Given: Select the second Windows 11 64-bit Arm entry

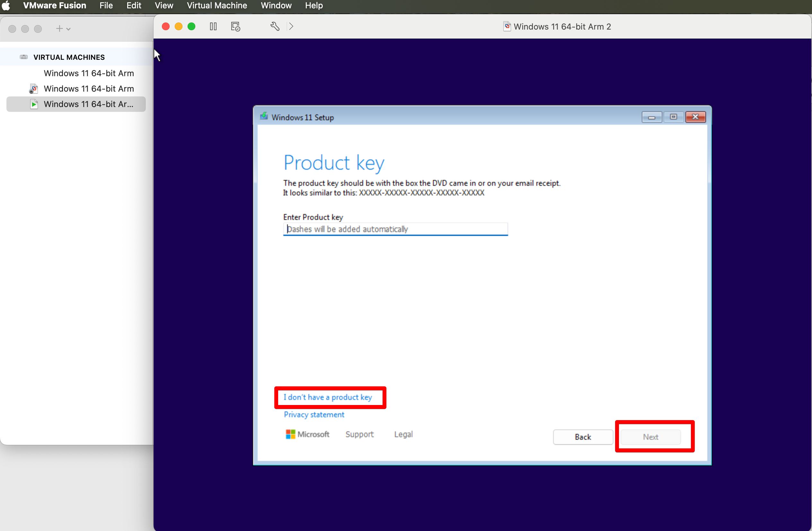Looking at the screenshot, I should click(x=88, y=89).
